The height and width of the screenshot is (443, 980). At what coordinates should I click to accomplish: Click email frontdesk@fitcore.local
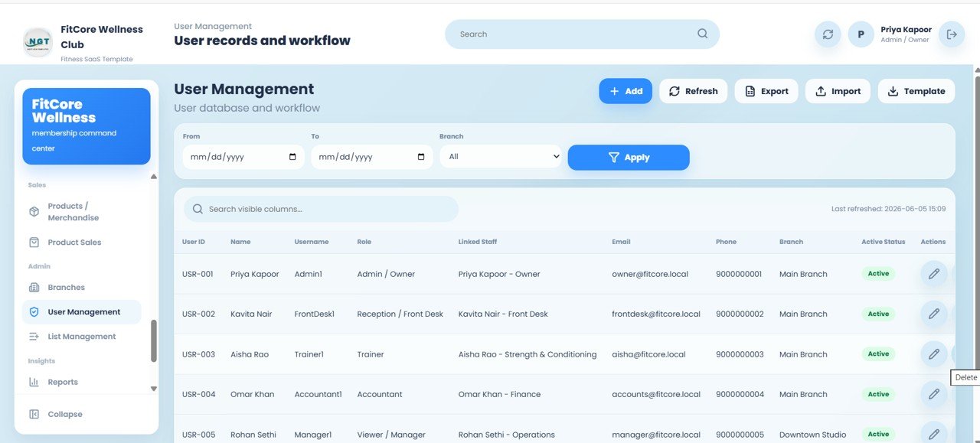point(656,314)
